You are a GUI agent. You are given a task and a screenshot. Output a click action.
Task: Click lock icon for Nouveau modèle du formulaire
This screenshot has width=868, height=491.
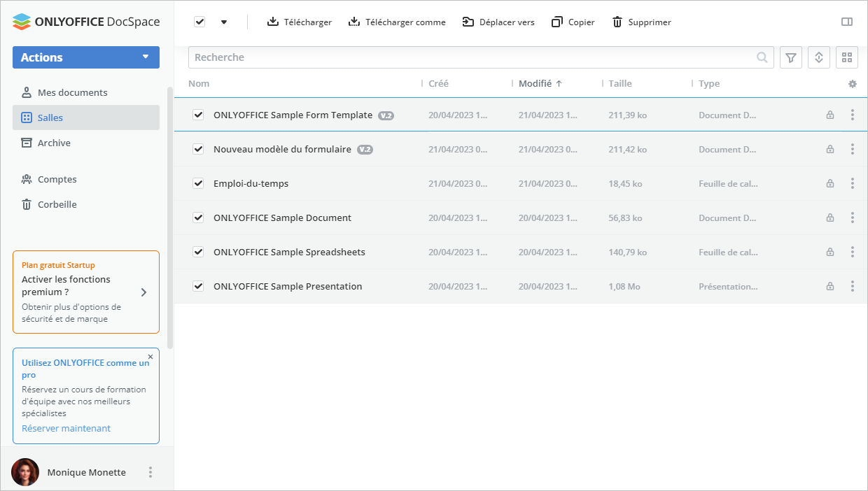829,149
